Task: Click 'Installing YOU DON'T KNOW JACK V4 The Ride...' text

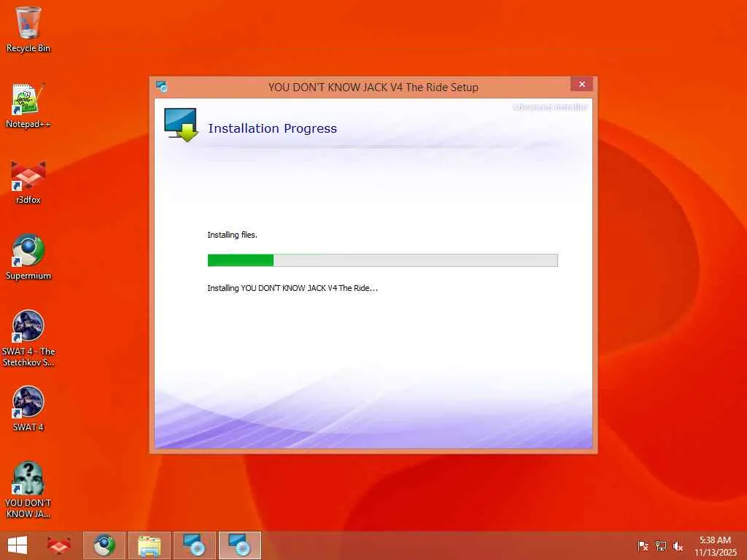Action: coord(293,288)
